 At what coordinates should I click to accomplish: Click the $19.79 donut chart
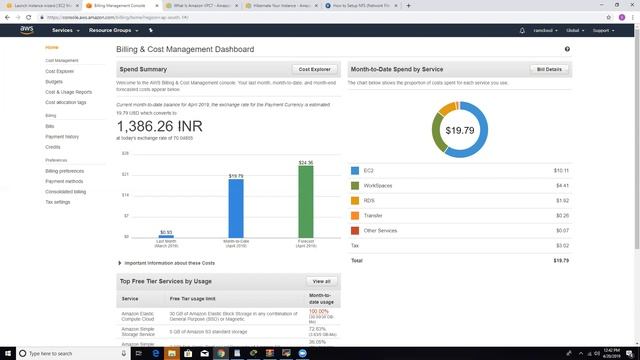pos(460,130)
